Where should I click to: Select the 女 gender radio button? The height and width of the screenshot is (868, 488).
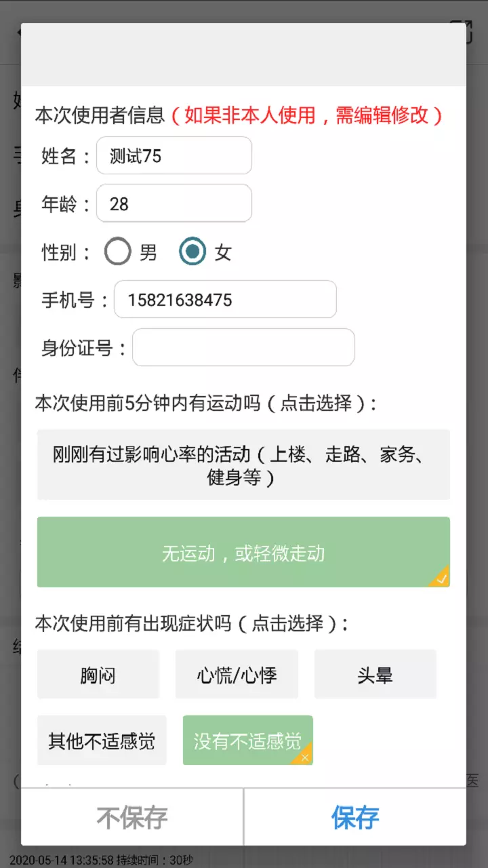tap(192, 252)
